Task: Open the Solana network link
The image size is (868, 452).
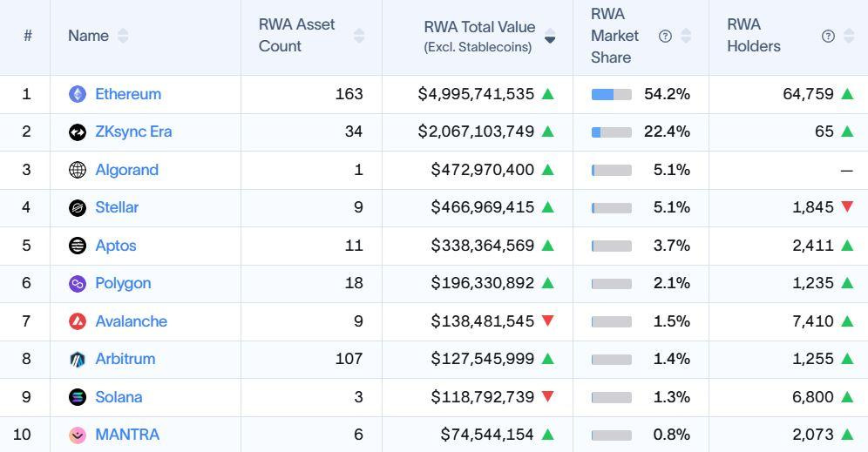Action: click(119, 397)
